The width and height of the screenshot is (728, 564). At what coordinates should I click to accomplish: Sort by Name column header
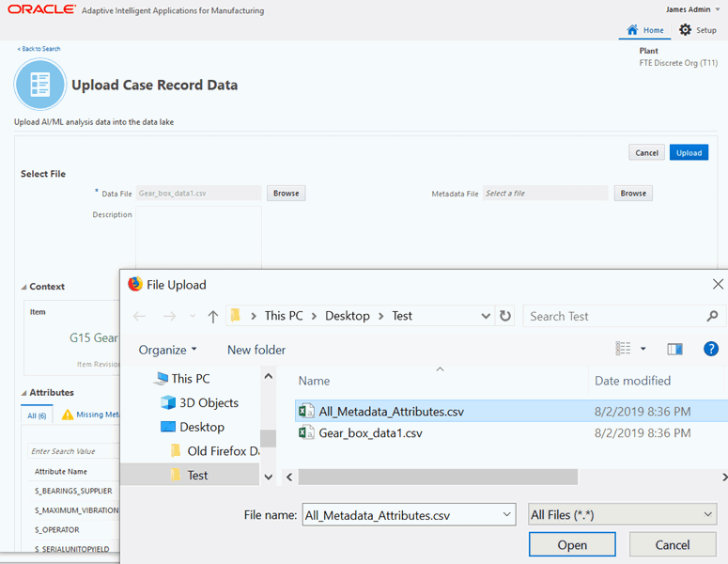click(x=314, y=381)
